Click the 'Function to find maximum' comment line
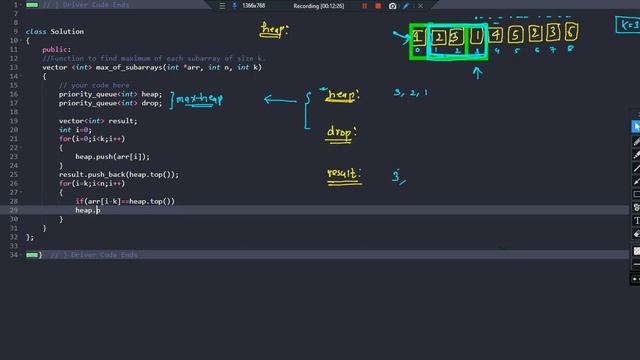Image resolution: width=640 pixels, height=360 pixels. (154, 58)
